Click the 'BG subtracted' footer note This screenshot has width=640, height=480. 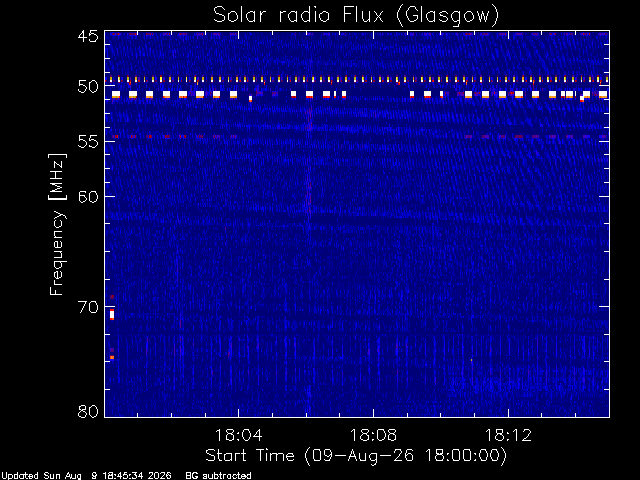pos(218,476)
